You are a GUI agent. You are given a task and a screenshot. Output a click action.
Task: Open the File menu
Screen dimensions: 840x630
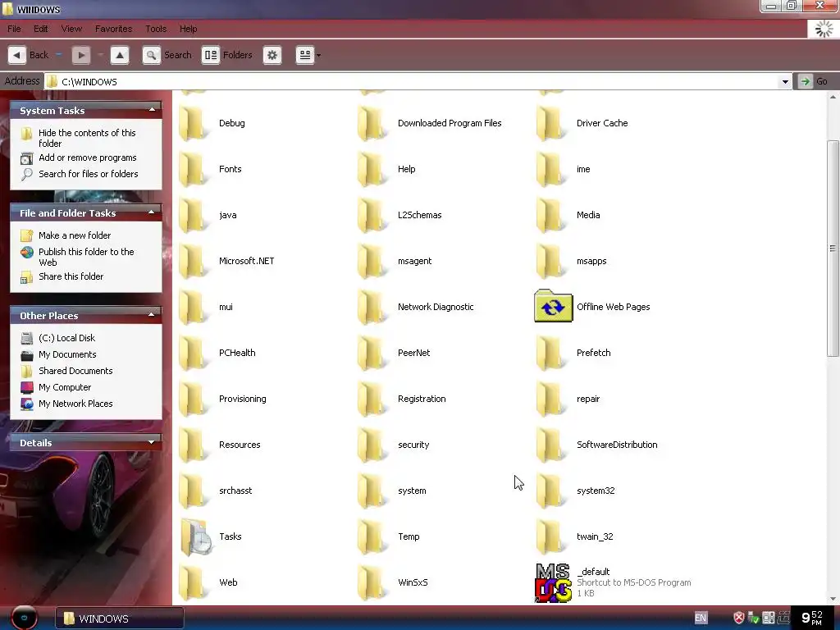click(x=15, y=29)
